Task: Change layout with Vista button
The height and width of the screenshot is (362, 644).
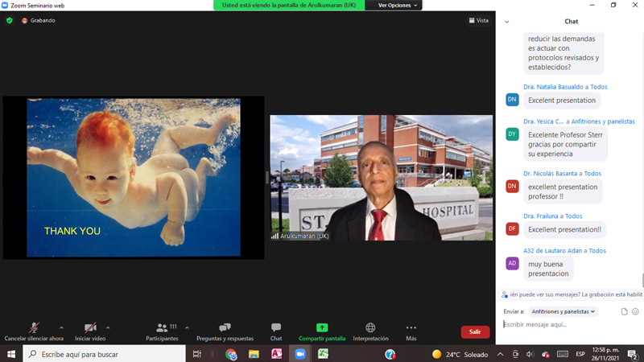Action: tap(479, 21)
